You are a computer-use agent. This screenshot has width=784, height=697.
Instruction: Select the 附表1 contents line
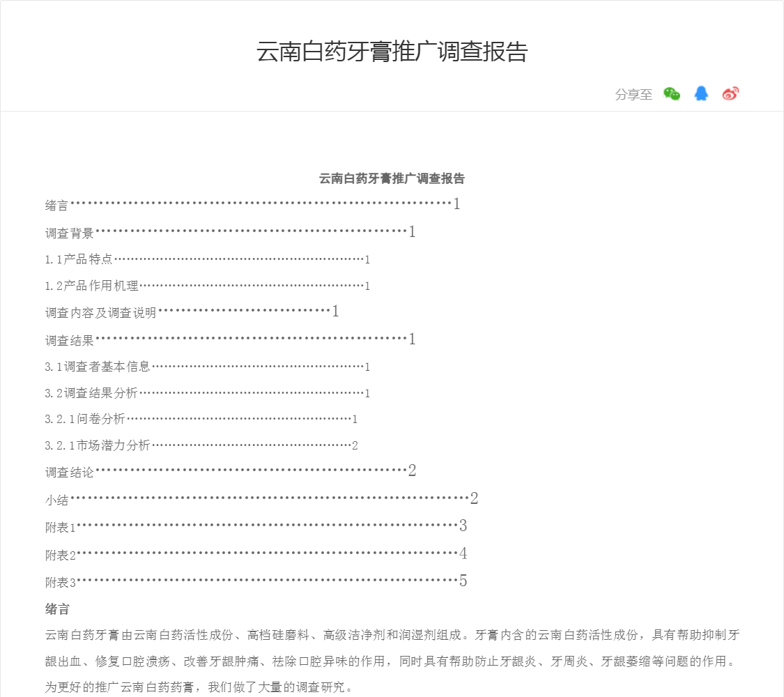point(256,526)
